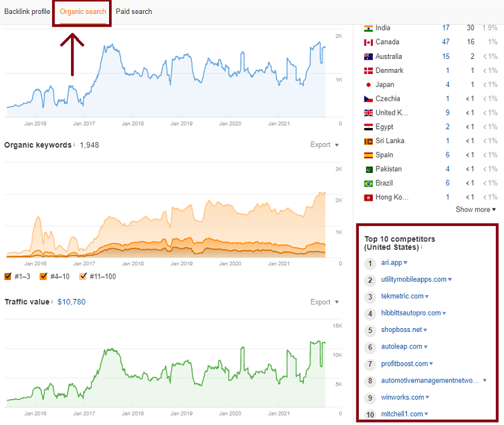Open Export dropdown for Organic keywords

click(x=325, y=144)
